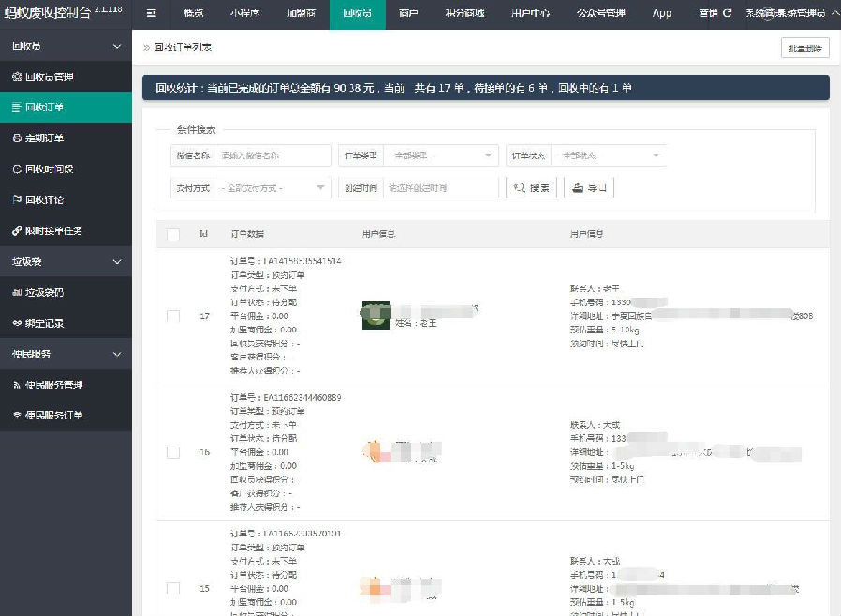
Task: Select 回收订单 in the sidebar
Action: click(66, 108)
